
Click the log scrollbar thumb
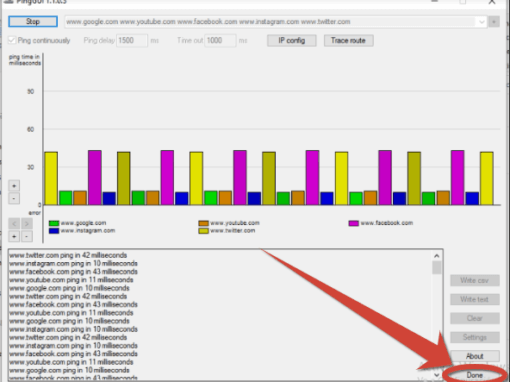tap(437, 268)
